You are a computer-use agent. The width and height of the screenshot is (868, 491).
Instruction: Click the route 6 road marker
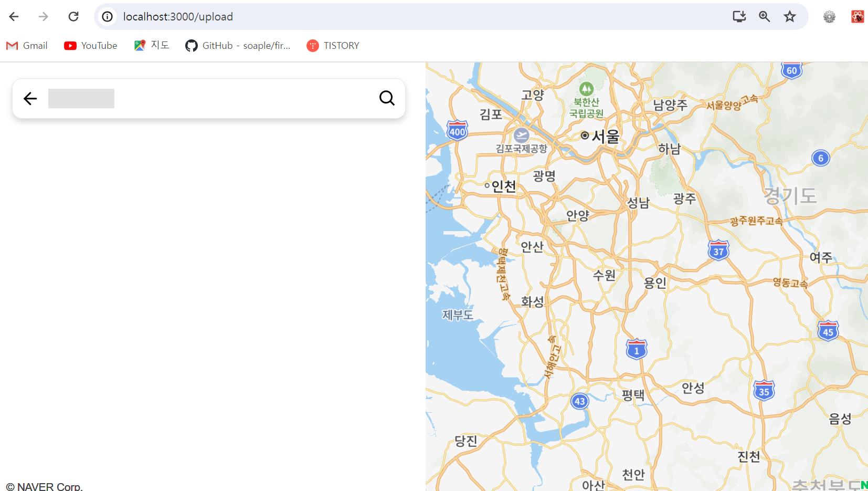pyautogui.click(x=821, y=158)
